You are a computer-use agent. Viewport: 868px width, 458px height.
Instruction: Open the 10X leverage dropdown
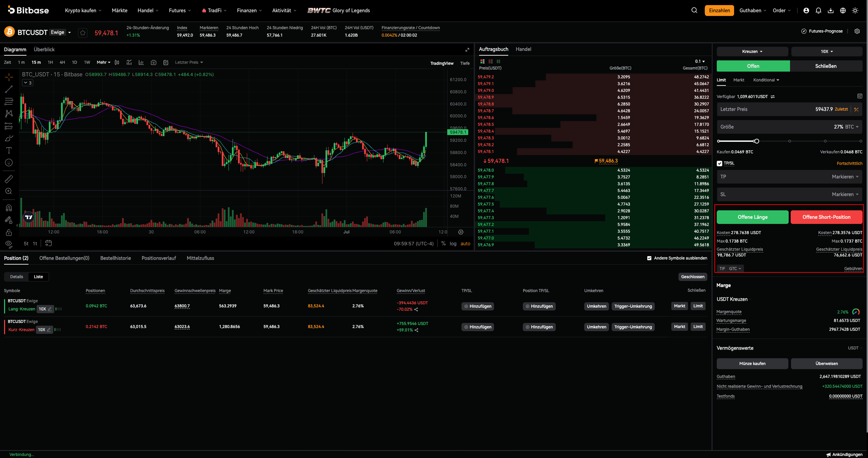coord(827,52)
